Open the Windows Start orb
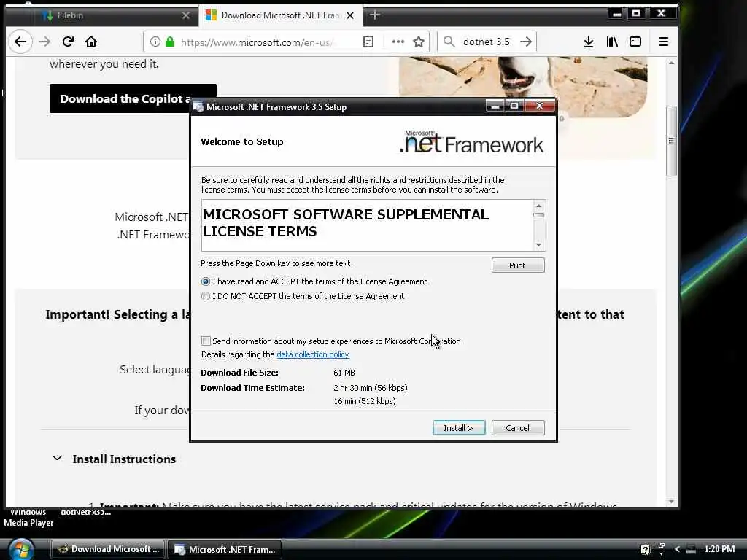 [x=21, y=549]
